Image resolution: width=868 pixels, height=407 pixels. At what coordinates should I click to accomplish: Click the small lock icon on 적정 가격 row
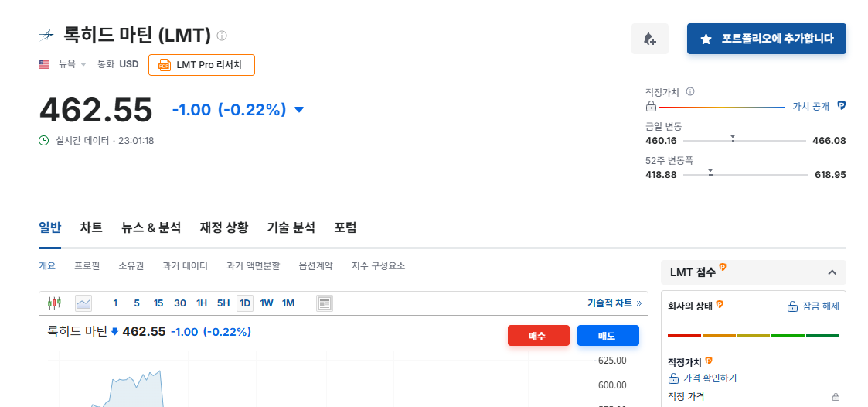[836, 397]
